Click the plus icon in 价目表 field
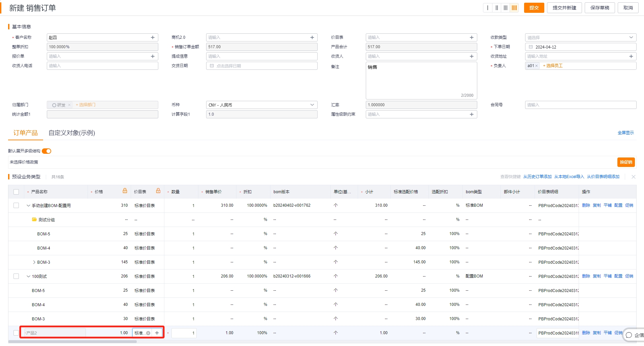Screen dimensions: 644x346 click(472, 37)
